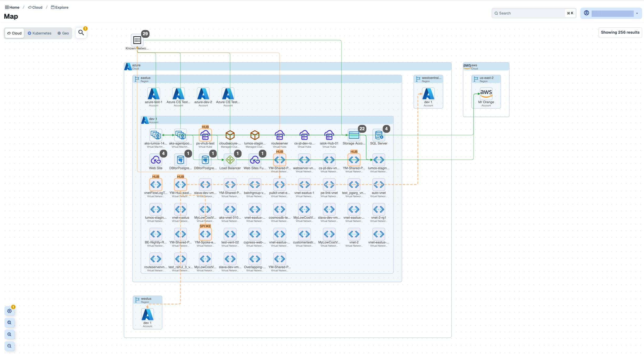Viewport: 644px width, 355px height.
Task: Select the YM-Spoke-e spoke virtual network
Action: pyautogui.click(x=205, y=234)
